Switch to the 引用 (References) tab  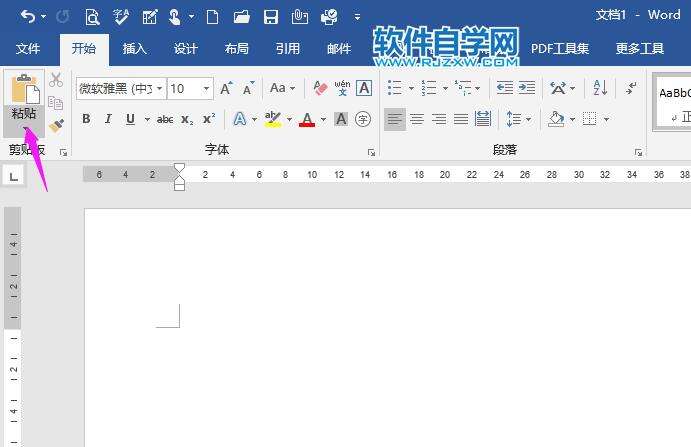pos(288,48)
